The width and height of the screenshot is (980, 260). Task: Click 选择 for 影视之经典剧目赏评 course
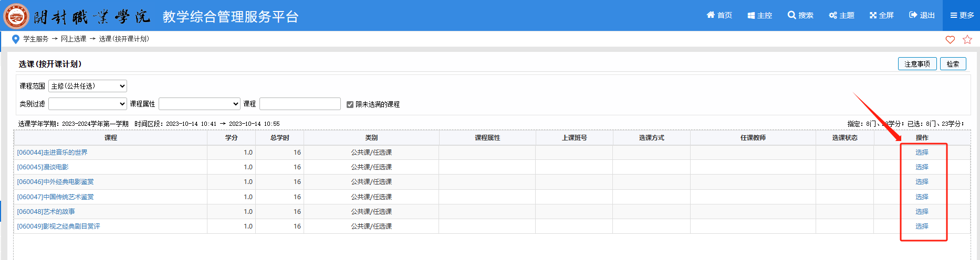click(922, 226)
